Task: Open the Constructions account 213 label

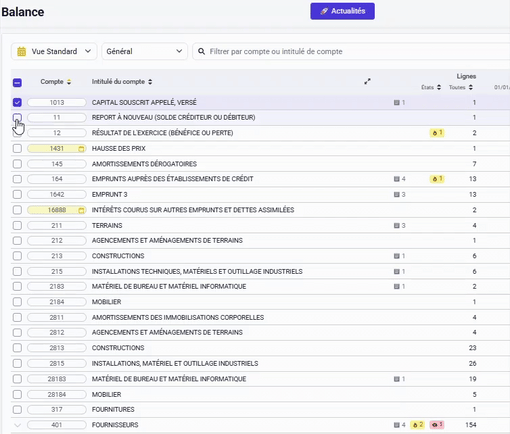Action: click(118, 256)
